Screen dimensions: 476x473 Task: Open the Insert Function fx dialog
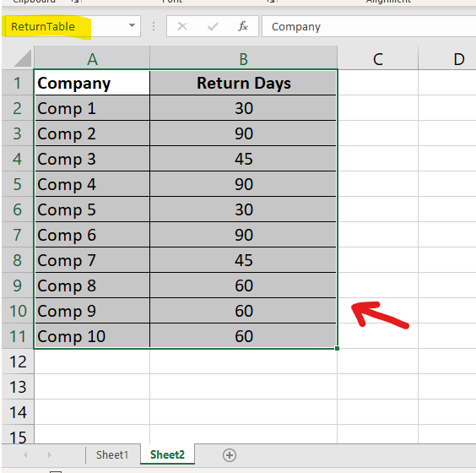[x=243, y=26]
